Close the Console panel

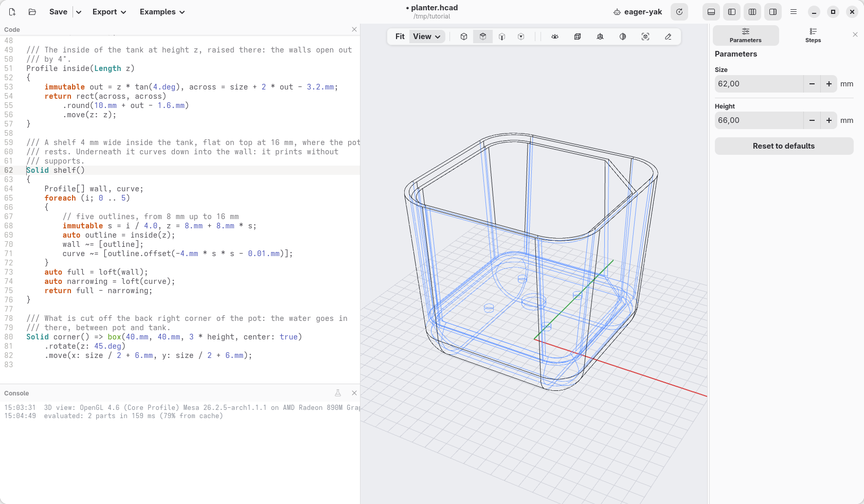[354, 393]
